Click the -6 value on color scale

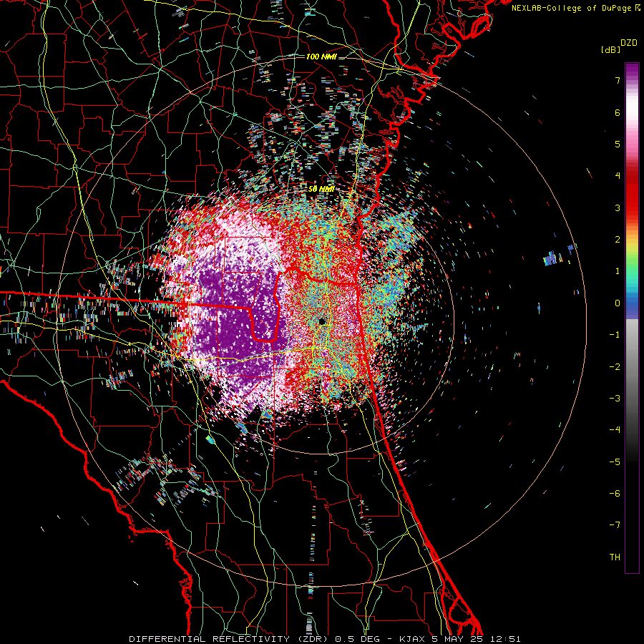pyautogui.click(x=615, y=494)
